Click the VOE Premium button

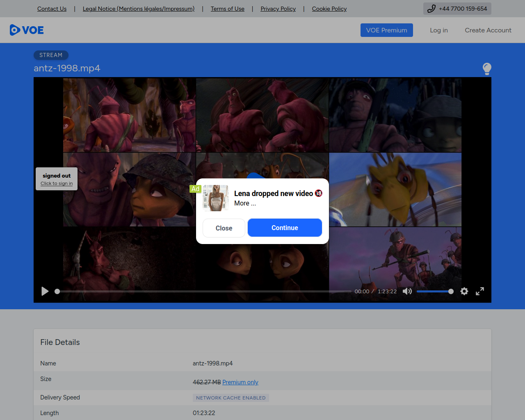tap(387, 30)
